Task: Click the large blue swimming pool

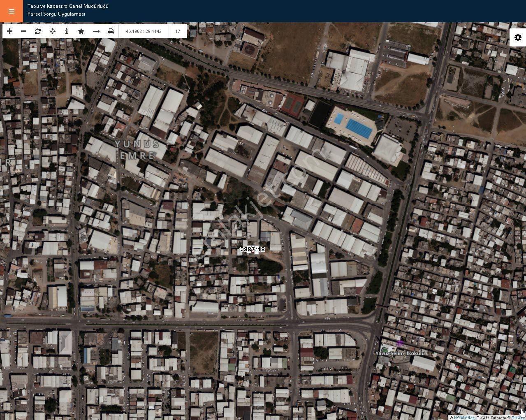Action: click(x=359, y=128)
